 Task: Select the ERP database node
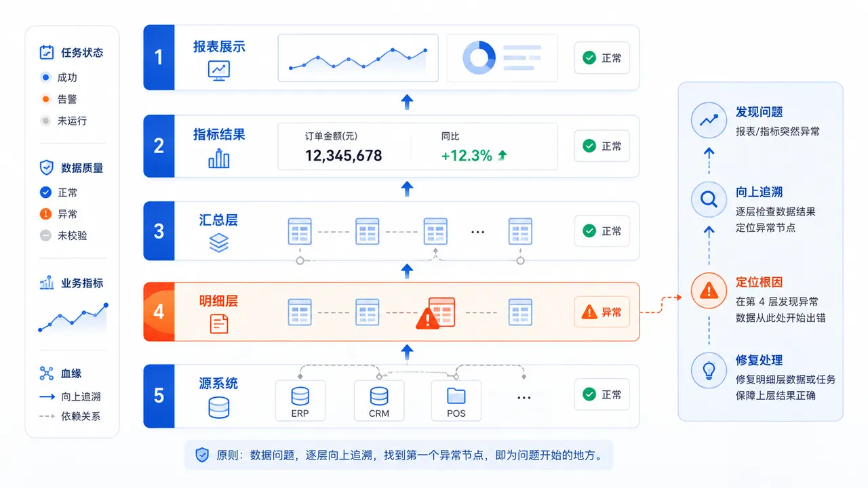pyautogui.click(x=300, y=401)
